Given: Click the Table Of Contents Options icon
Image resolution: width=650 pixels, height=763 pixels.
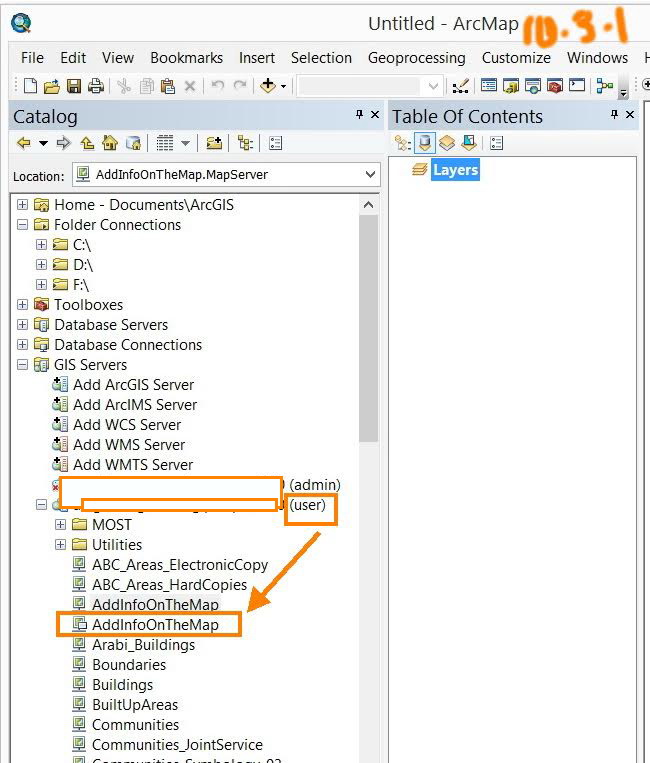Looking at the screenshot, I should [x=497, y=143].
